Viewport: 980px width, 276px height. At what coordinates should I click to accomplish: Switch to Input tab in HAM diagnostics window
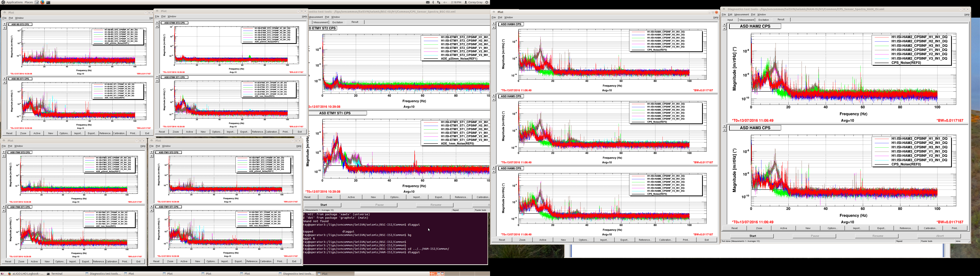pyautogui.click(x=730, y=20)
